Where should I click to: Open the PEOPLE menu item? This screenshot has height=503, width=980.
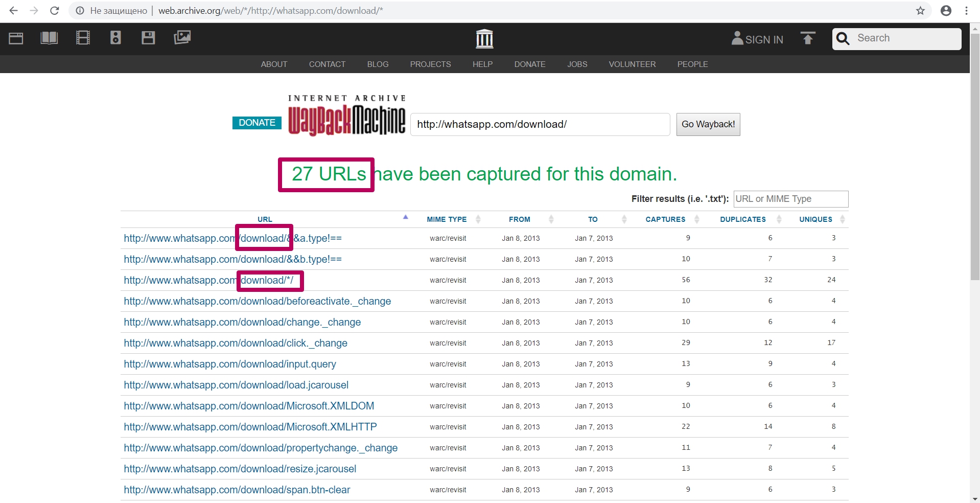692,64
